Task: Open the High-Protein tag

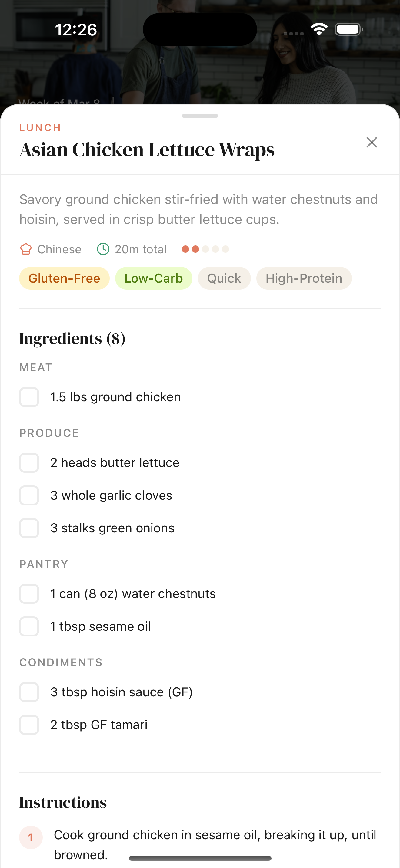Action: (303, 278)
